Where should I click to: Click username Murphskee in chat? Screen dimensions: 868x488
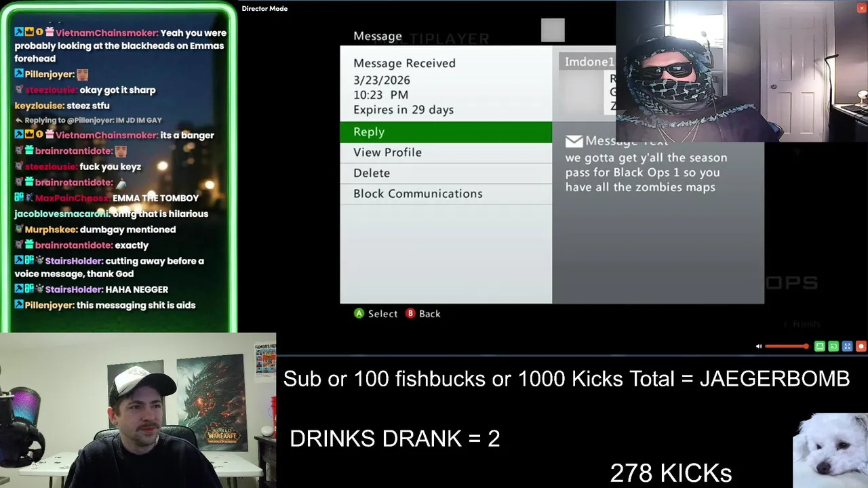[51, 230]
